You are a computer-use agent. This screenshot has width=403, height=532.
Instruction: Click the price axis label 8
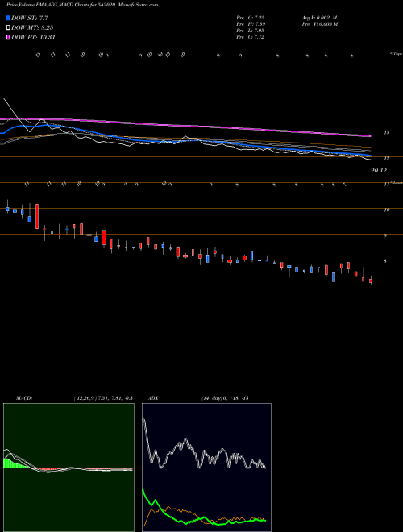coord(385,261)
